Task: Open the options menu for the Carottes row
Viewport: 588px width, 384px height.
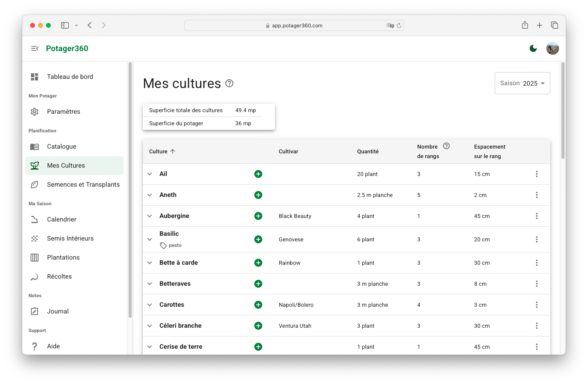Action: (x=537, y=305)
